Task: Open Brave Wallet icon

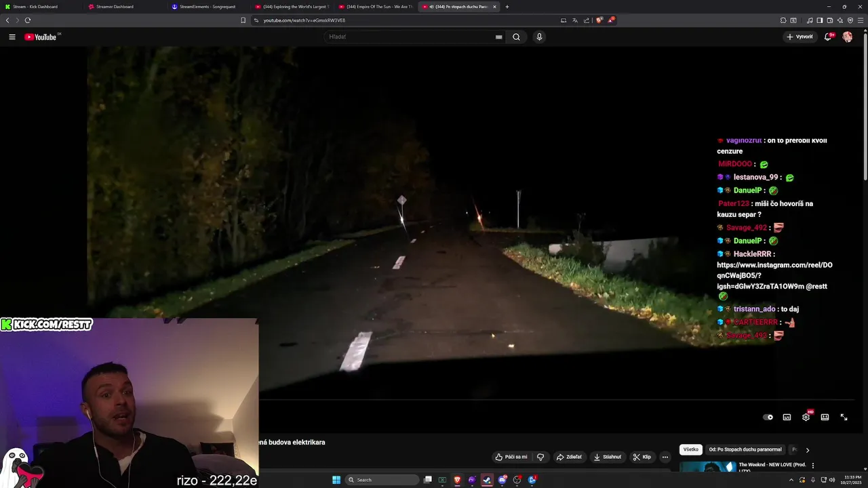Action: pyautogui.click(x=830, y=20)
